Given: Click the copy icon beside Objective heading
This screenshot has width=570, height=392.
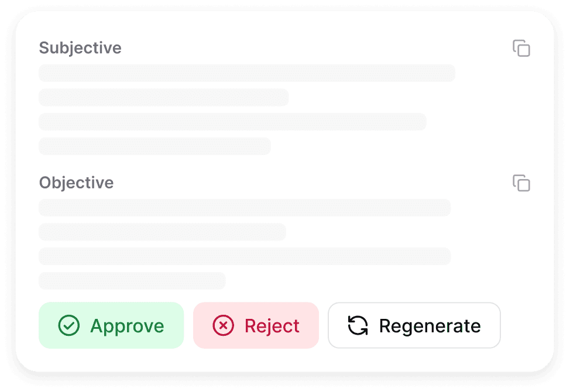Looking at the screenshot, I should click(521, 183).
